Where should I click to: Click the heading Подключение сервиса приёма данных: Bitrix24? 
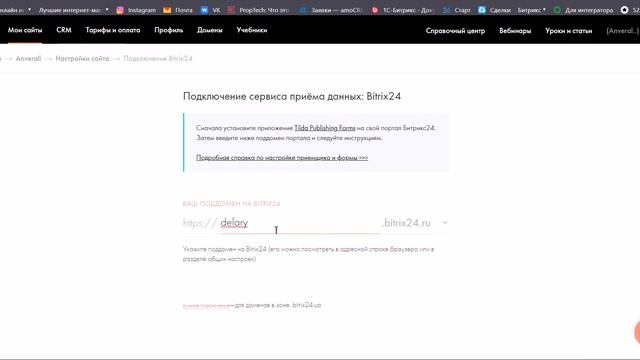coord(292,96)
